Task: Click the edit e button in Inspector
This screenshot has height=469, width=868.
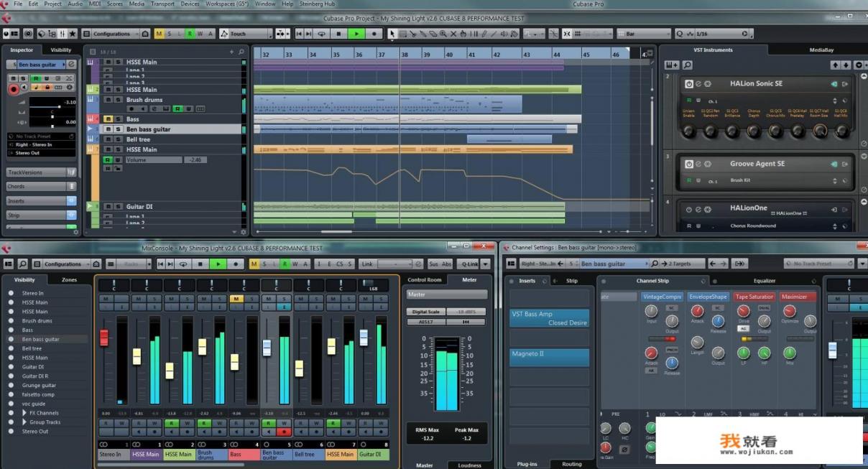Action: pos(71,65)
